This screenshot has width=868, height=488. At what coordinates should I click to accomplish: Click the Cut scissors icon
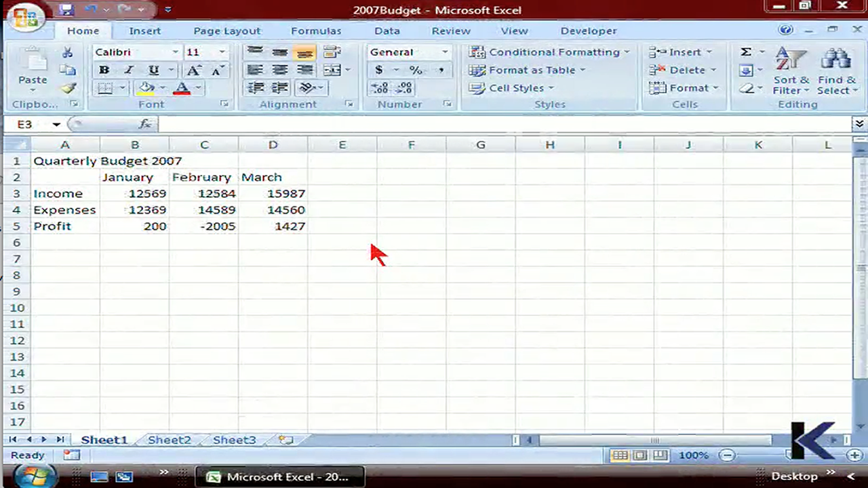(68, 52)
